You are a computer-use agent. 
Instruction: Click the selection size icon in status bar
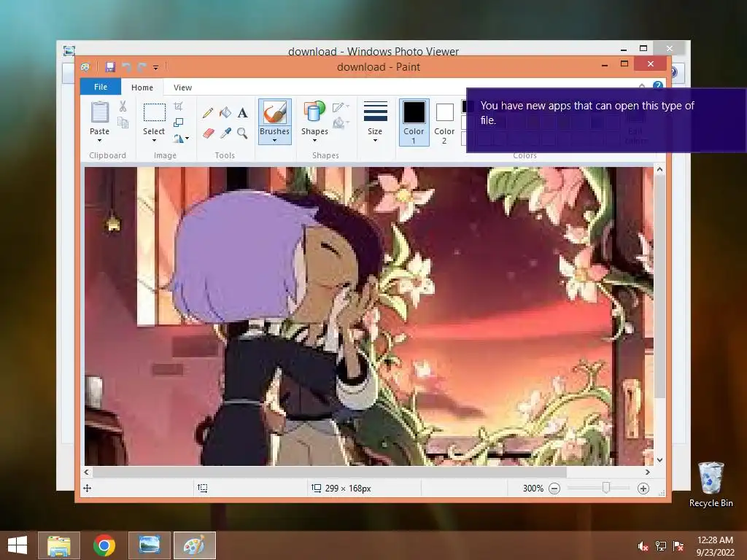203,488
